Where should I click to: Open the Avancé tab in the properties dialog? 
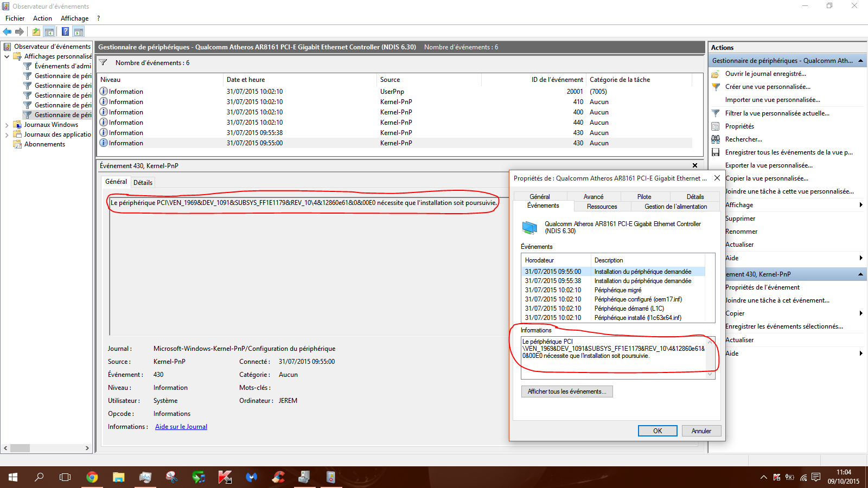[593, 197]
